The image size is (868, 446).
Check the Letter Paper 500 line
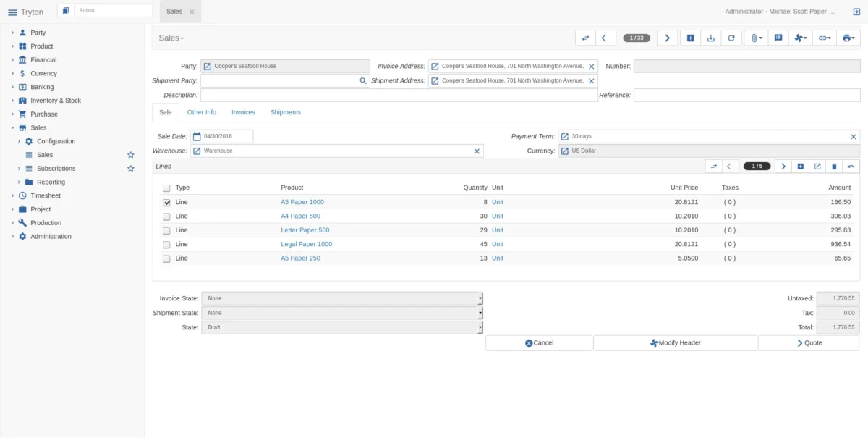click(167, 230)
